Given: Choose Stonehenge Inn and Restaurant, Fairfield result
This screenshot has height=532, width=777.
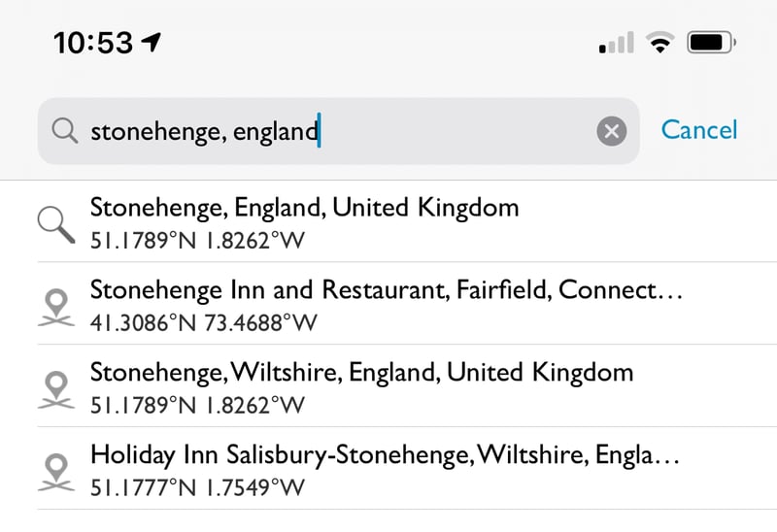Looking at the screenshot, I should pyautogui.click(x=386, y=290).
